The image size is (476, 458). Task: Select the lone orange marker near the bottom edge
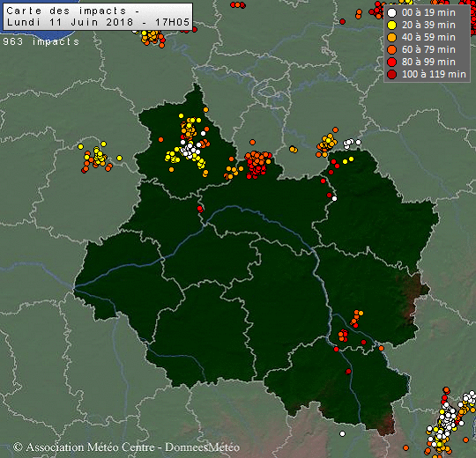[x=405, y=447]
